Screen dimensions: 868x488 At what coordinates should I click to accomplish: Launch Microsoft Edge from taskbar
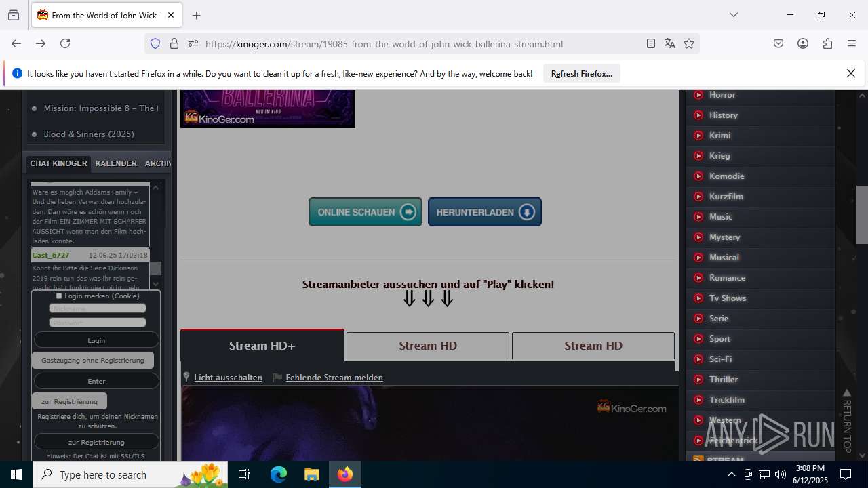point(279,474)
